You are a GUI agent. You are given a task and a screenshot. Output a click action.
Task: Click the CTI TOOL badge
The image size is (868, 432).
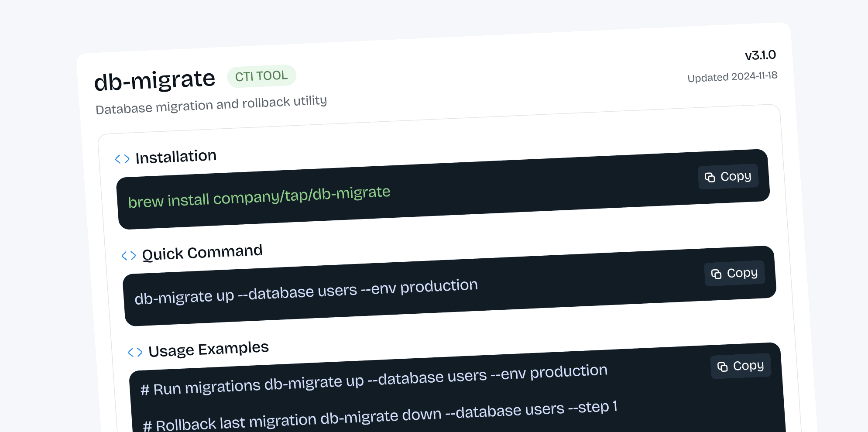click(x=261, y=76)
